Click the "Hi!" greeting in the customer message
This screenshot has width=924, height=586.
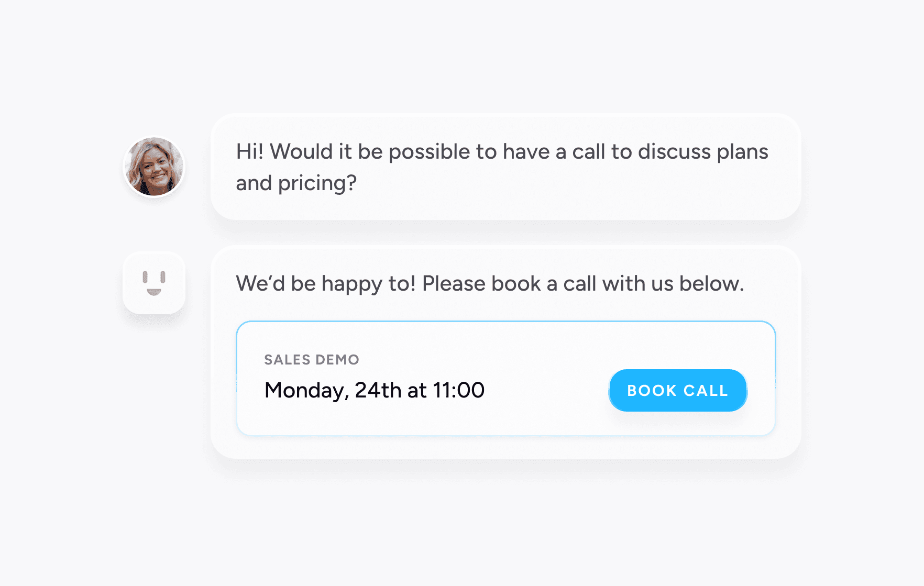click(250, 152)
